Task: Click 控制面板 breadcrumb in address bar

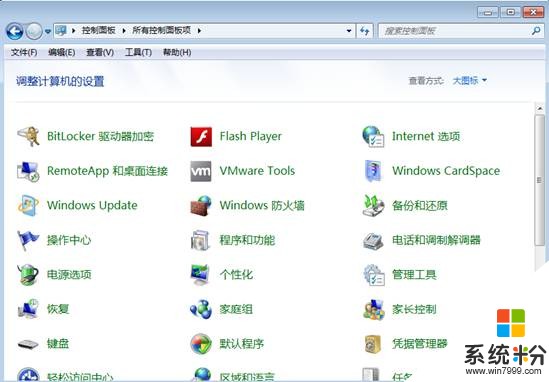Action: (x=99, y=30)
